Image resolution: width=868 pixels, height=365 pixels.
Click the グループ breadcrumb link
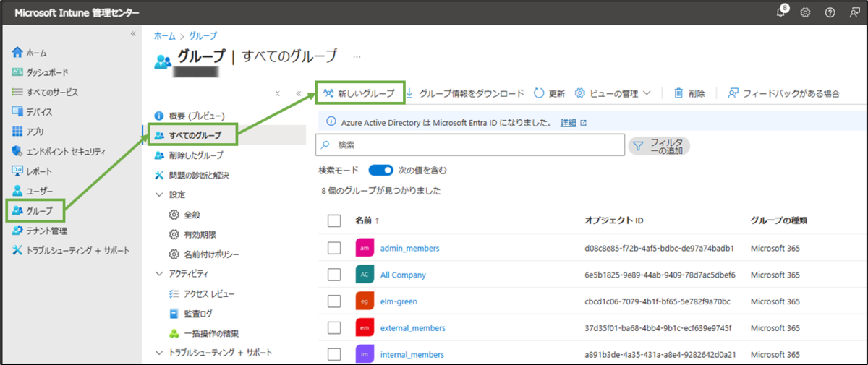203,35
